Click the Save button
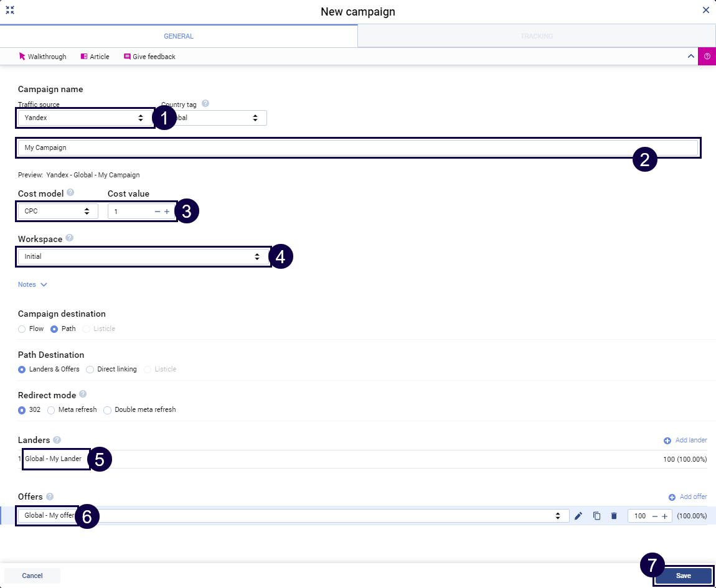The height and width of the screenshot is (588, 716). [683, 576]
